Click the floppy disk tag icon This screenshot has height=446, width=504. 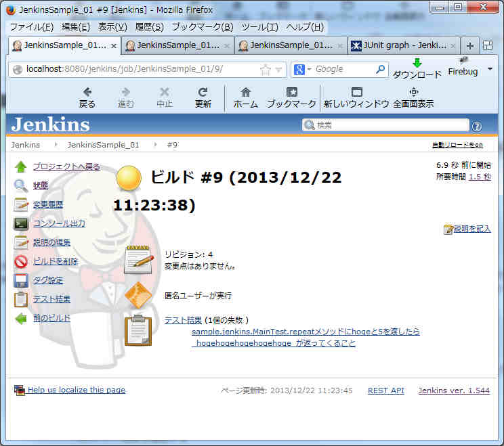[x=21, y=280]
